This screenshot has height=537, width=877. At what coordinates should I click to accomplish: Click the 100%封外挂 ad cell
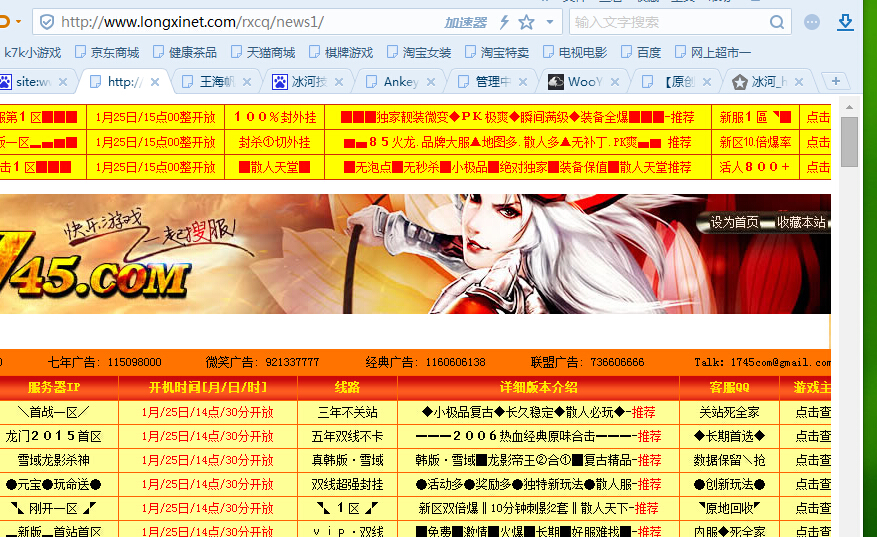pyautogui.click(x=275, y=117)
